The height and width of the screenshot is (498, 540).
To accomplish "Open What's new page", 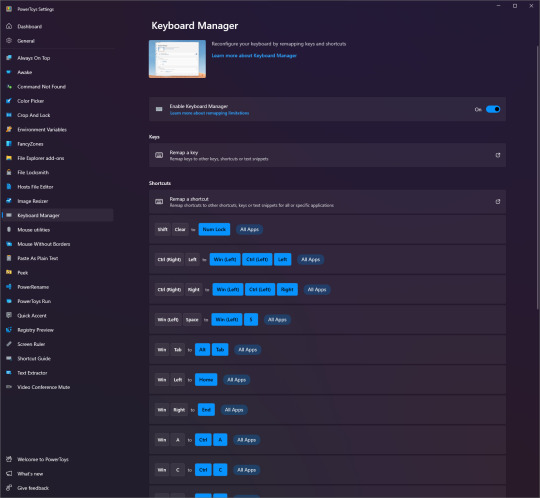I will pos(58,474).
